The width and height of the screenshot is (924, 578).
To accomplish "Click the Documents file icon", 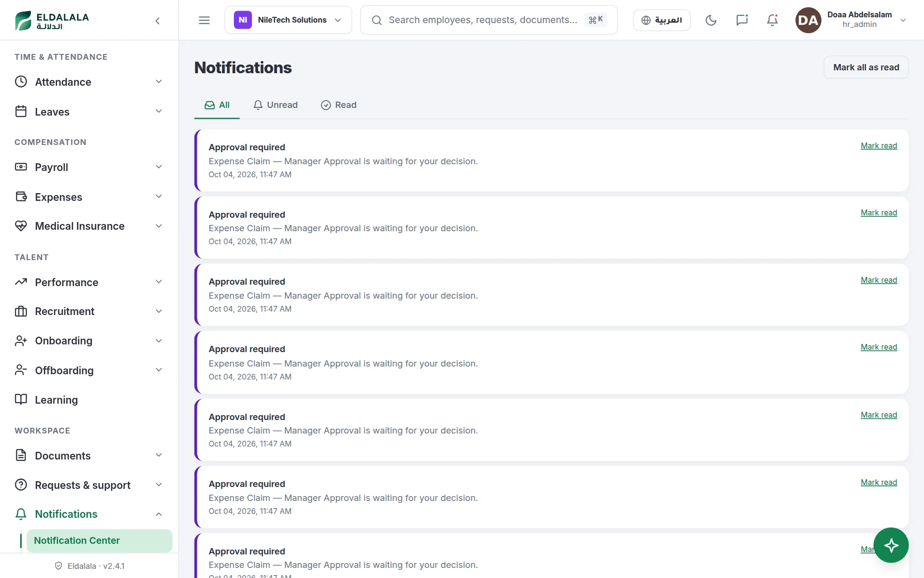I will 21,455.
